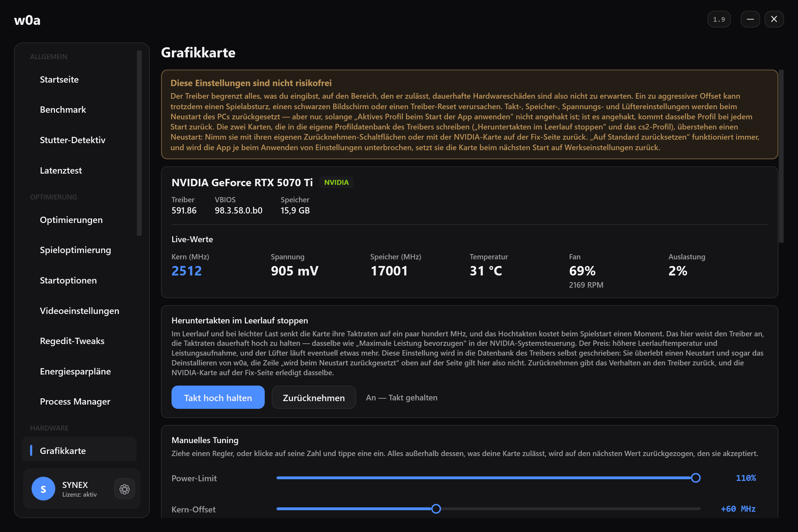Open the Regedit-Tweaks page
798x532 pixels.
(79, 341)
